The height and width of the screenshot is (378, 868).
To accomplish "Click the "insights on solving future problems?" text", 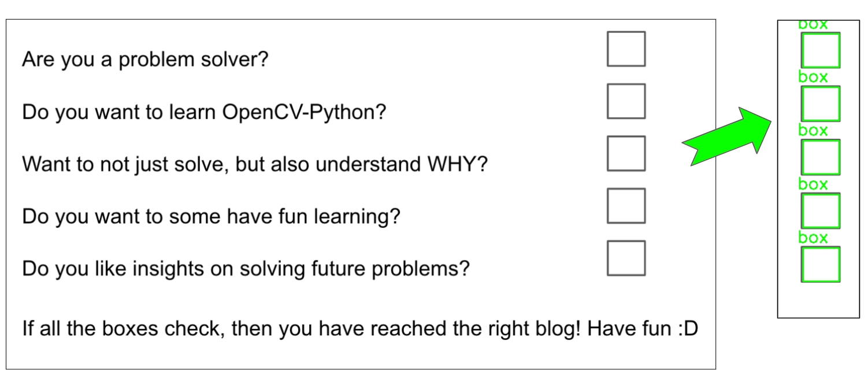I will 245,269.
